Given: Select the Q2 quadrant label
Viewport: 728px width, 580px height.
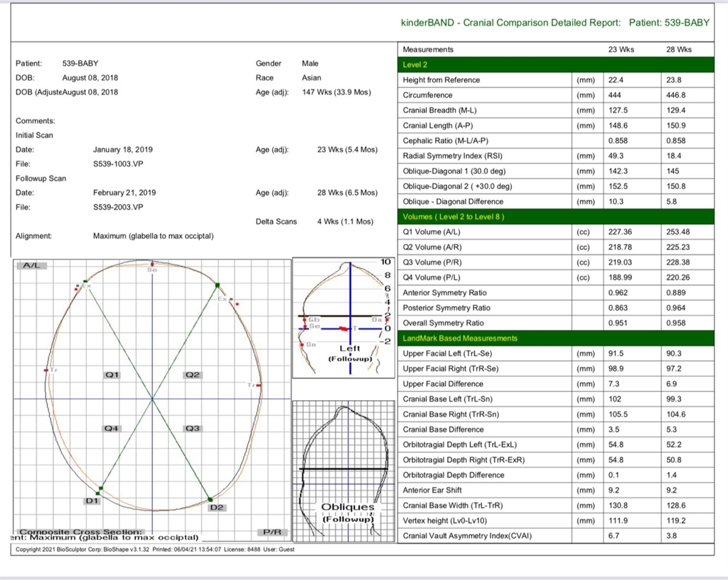Looking at the screenshot, I should 193,374.
